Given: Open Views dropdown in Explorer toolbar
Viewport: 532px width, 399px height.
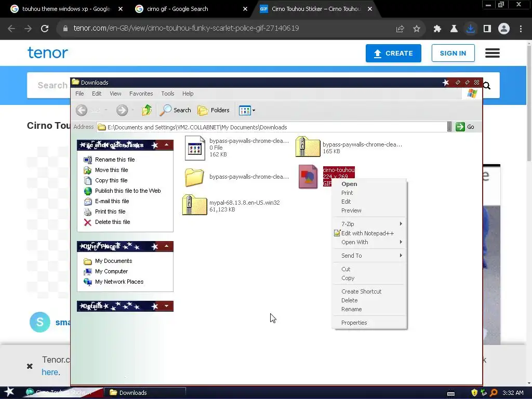Looking at the screenshot, I should coord(247,110).
